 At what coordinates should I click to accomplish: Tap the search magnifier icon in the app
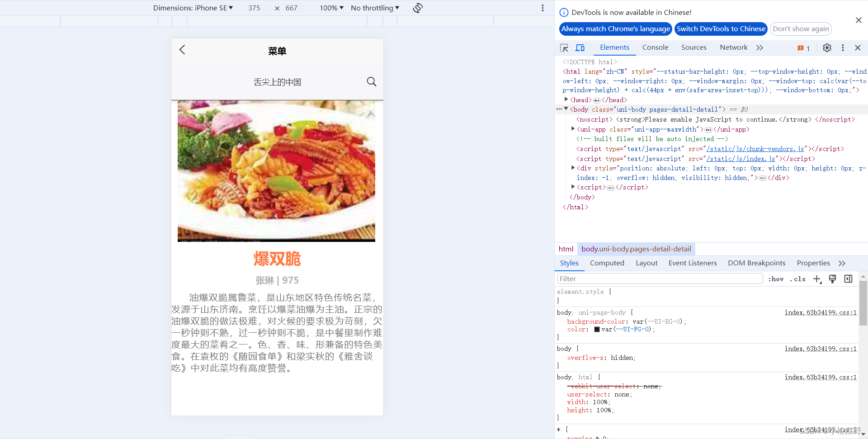[x=372, y=82]
